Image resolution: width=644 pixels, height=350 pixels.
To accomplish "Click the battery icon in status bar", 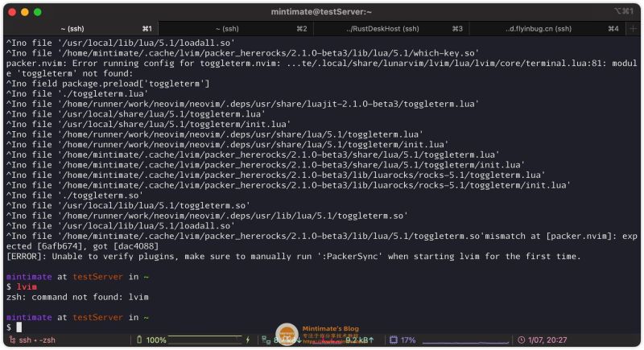I will 138,340.
